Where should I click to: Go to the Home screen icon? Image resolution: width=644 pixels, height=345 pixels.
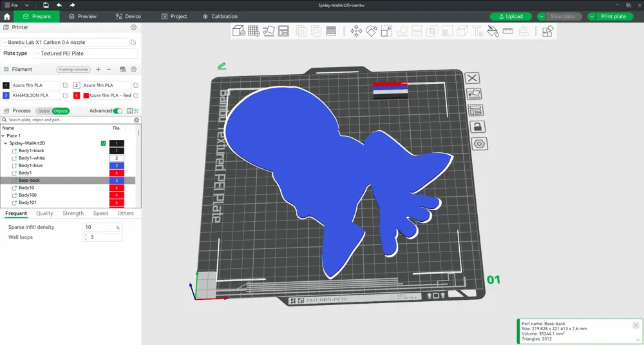pos(6,17)
